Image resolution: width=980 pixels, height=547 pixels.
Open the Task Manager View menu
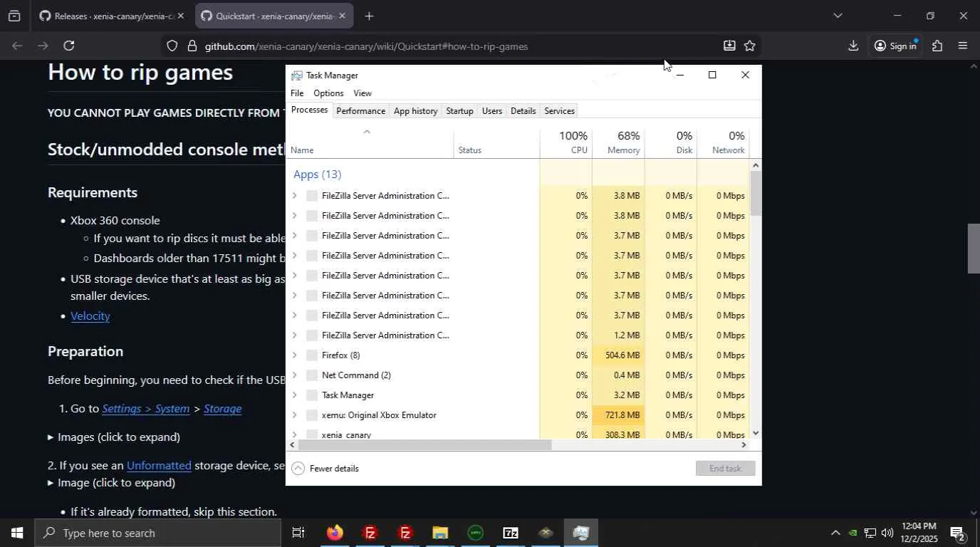[x=363, y=93]
